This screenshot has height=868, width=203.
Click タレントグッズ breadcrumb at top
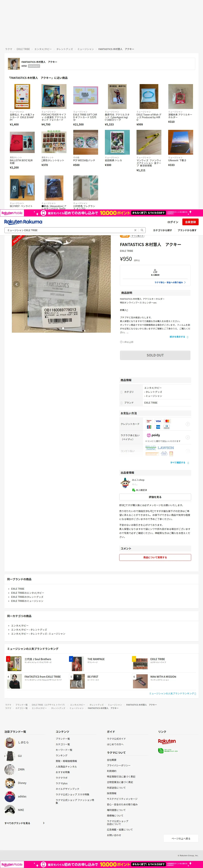coord(64,49)
